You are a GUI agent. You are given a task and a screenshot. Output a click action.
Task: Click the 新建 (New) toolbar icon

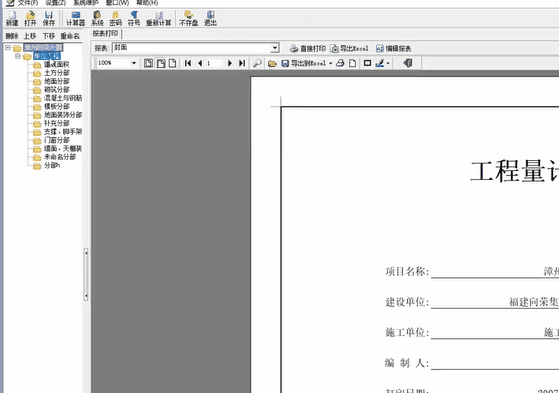[12, 18]
